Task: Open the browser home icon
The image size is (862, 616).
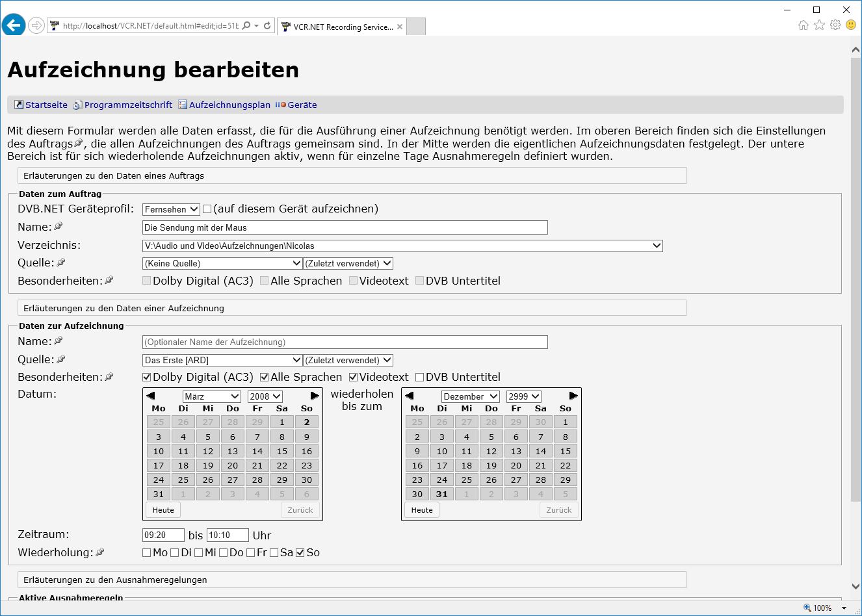Action: [x=803, y=25]
